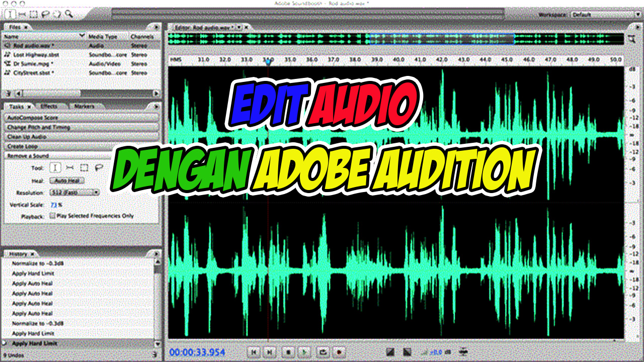Click the 00:00:33.954 timecode display
Viewport: 644px width, 362px height.
(x=197, y=352)
